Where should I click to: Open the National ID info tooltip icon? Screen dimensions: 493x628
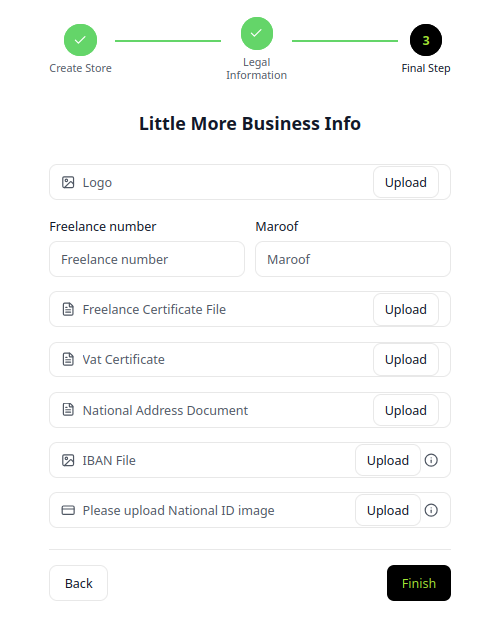point(431,510)
